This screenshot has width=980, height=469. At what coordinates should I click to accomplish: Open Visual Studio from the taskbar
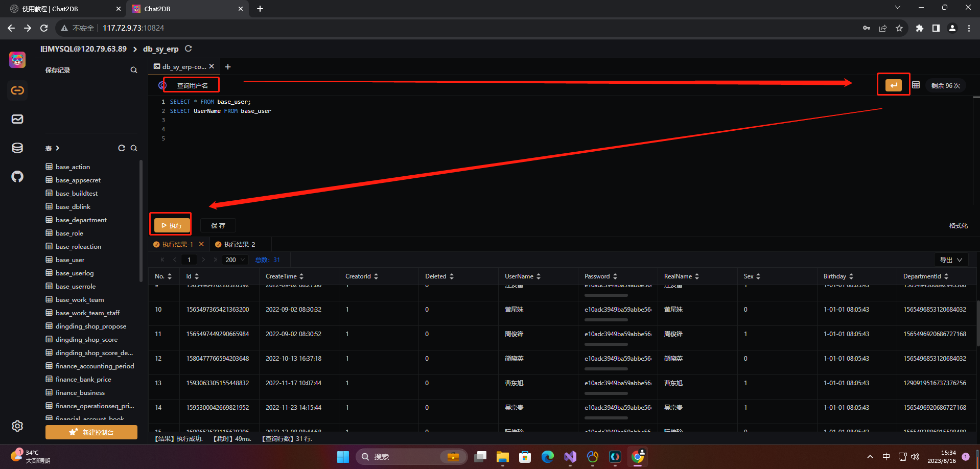click(570, 457)
